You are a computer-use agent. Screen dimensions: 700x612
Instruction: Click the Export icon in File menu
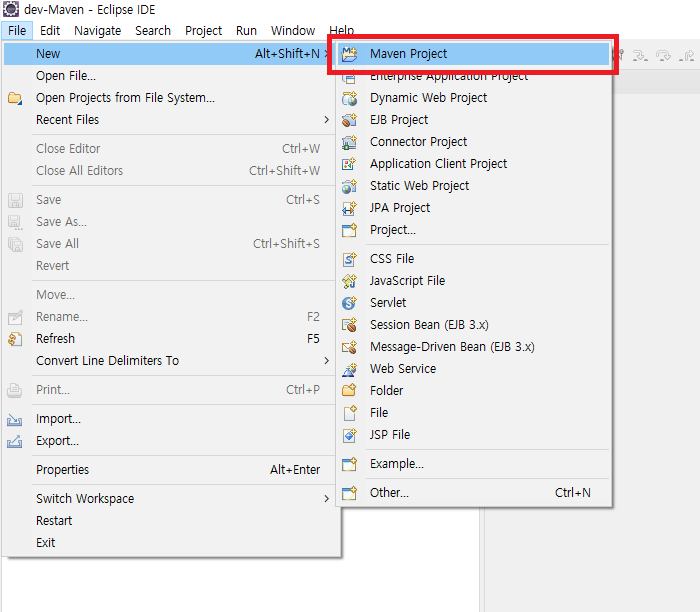point(15,441)
